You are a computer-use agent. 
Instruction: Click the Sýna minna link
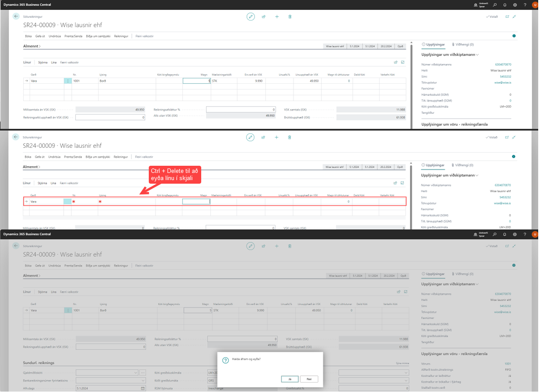pyautogui.click(x=402, y=364)
